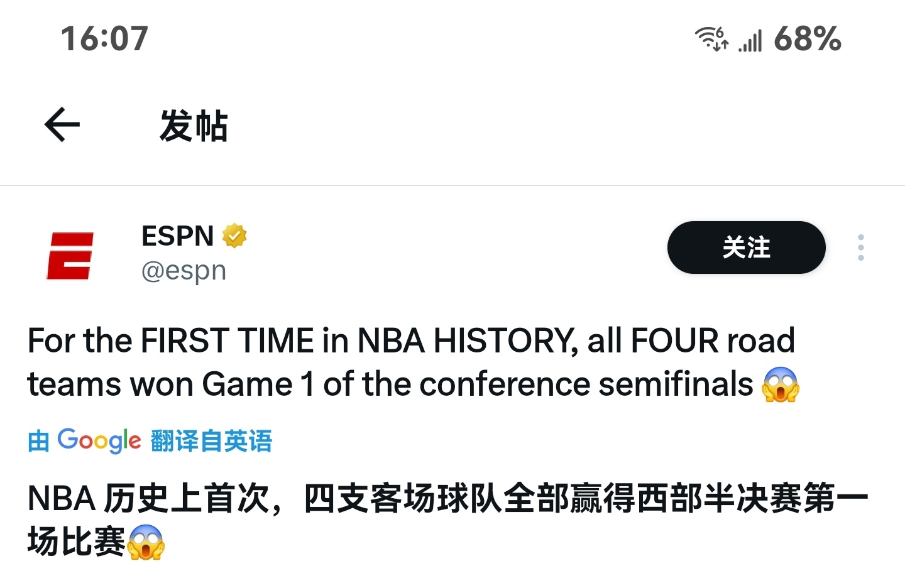905x588 pixels.
Task: Open the three-dot more options menu
Action: [x=861, y=248]
